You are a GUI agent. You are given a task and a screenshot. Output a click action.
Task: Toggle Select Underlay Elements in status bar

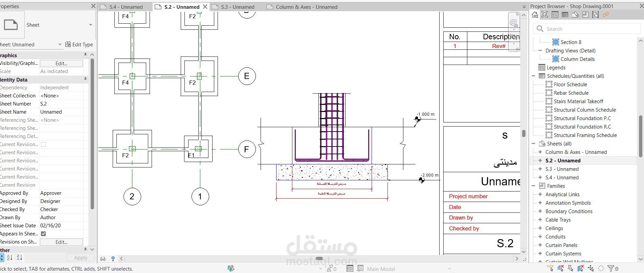[x=560, y=268]
